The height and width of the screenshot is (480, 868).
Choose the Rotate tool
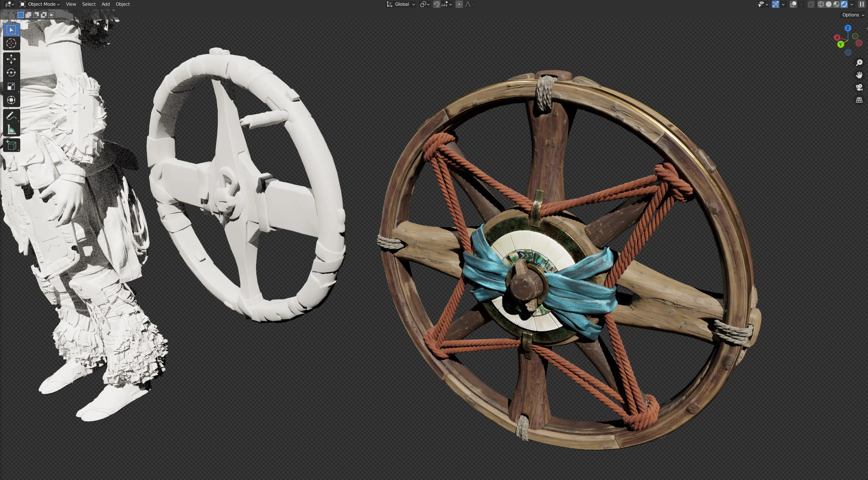click(x=11, y=73)
